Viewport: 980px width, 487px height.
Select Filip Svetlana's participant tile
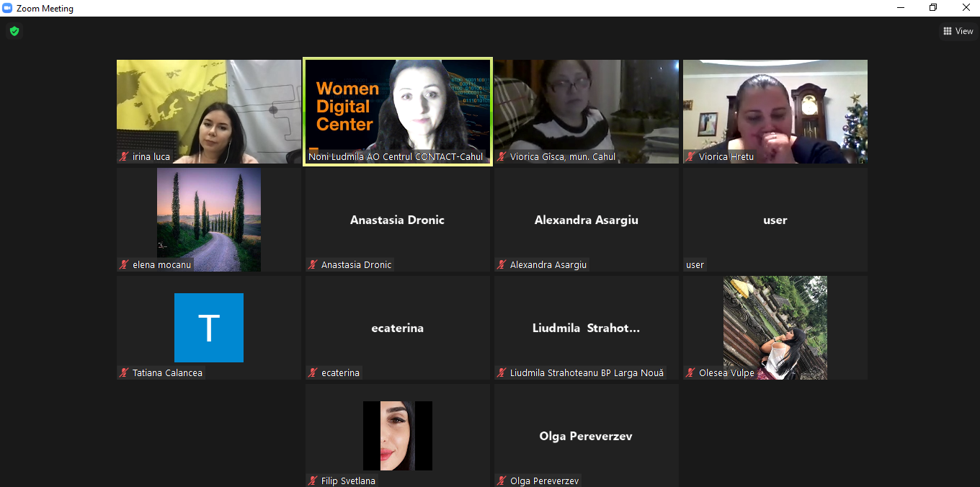coord(398,435)
